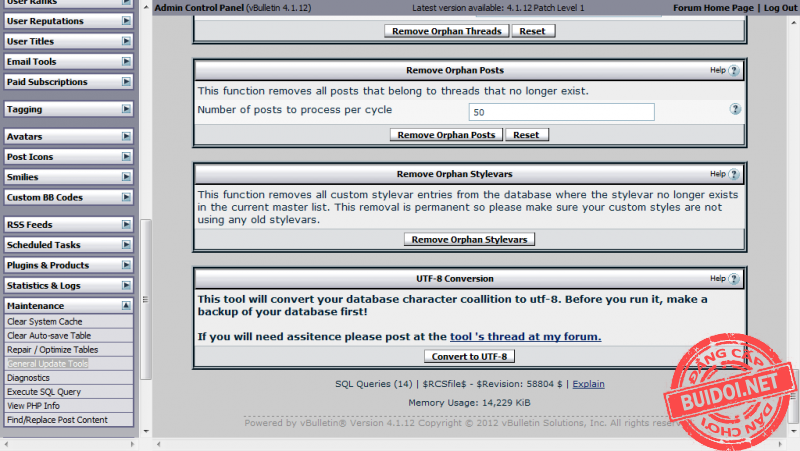Image resolution: width=800 pixels, height=451 pixels.
Task: Collapse the Maintenance menu arrow
Action: 126,306
